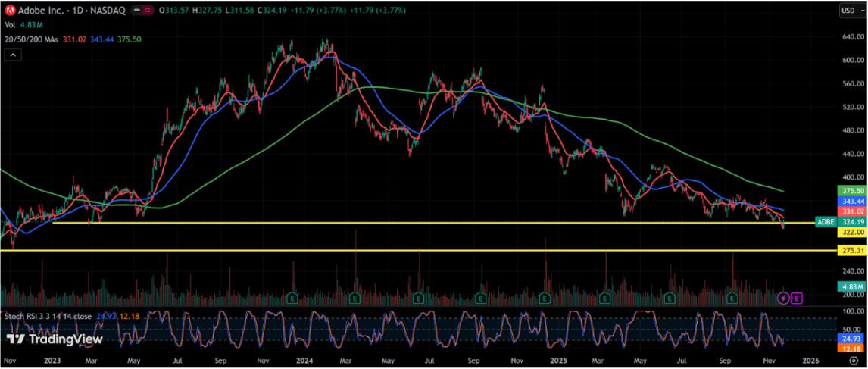Click the Vol indicator label
Viewport: 868px width, 369px height.
click(10, 24)
